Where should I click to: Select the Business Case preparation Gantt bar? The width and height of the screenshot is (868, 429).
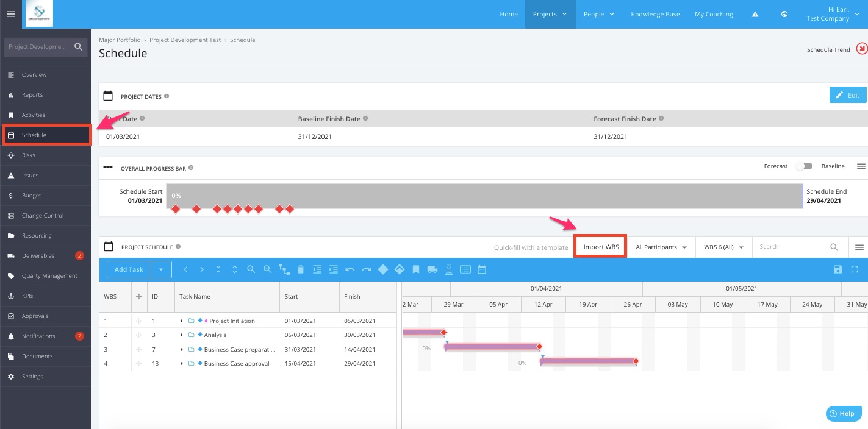click(x=492, y=347)
